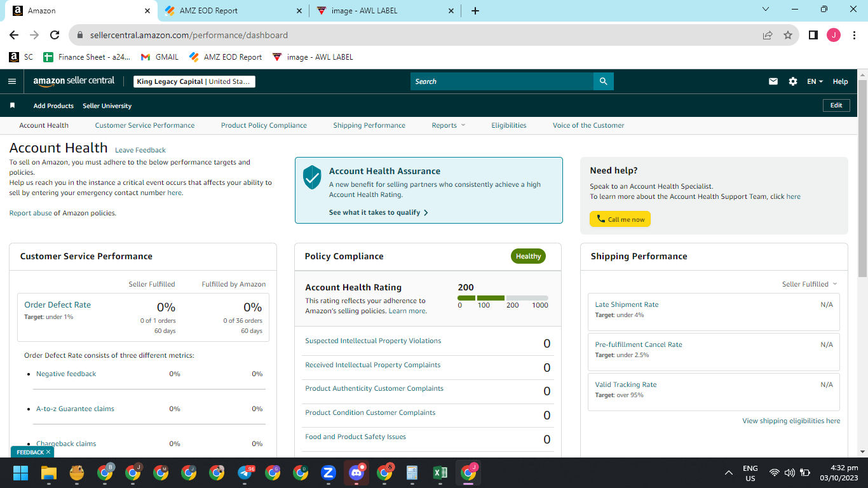Open A-to-z Guarantee claims
The width and height of the screenshot is (868, 488).
75,409
